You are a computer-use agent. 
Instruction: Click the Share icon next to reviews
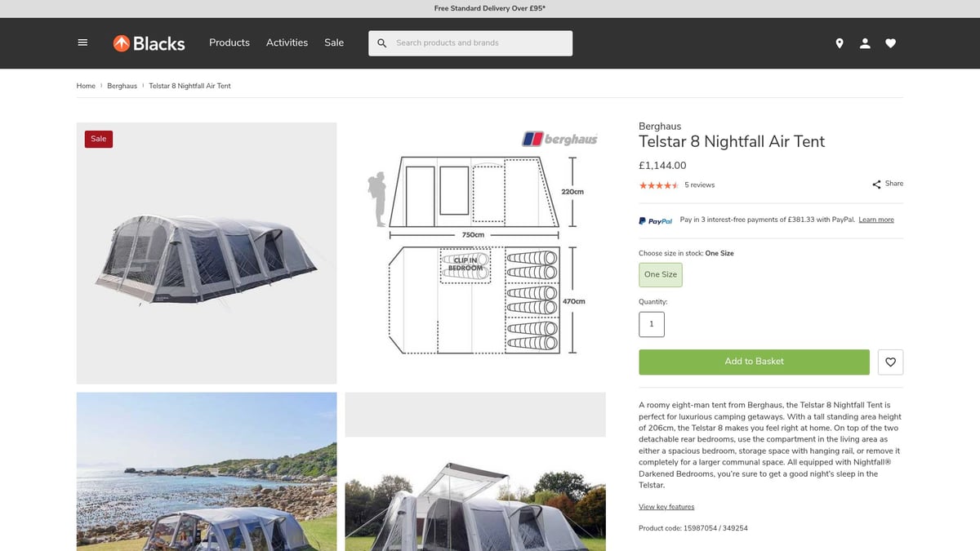click(x=875, y=184)
